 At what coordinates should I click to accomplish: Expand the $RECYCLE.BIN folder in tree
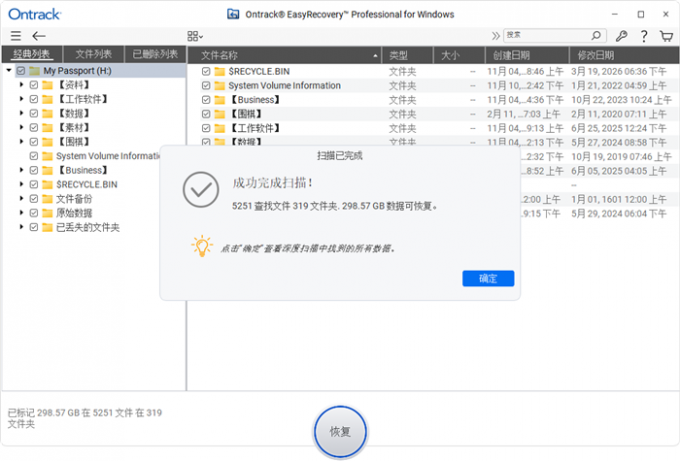click(x=21, y=185)
